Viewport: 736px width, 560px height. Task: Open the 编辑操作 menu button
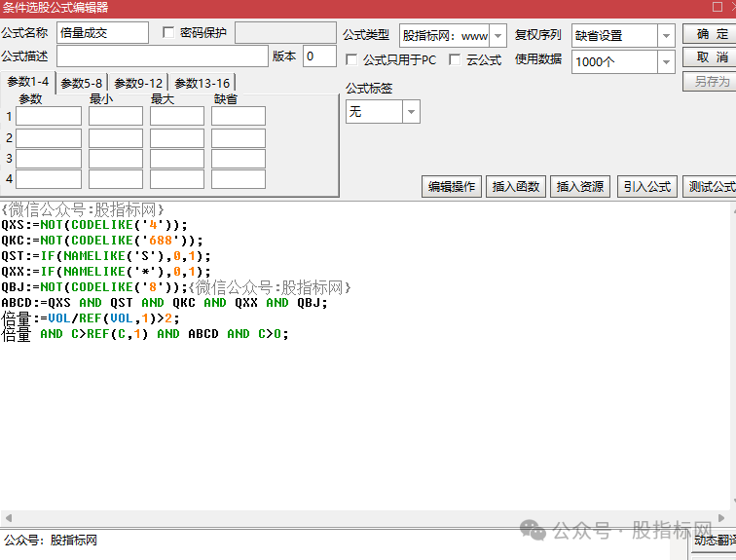coord(452,187)
